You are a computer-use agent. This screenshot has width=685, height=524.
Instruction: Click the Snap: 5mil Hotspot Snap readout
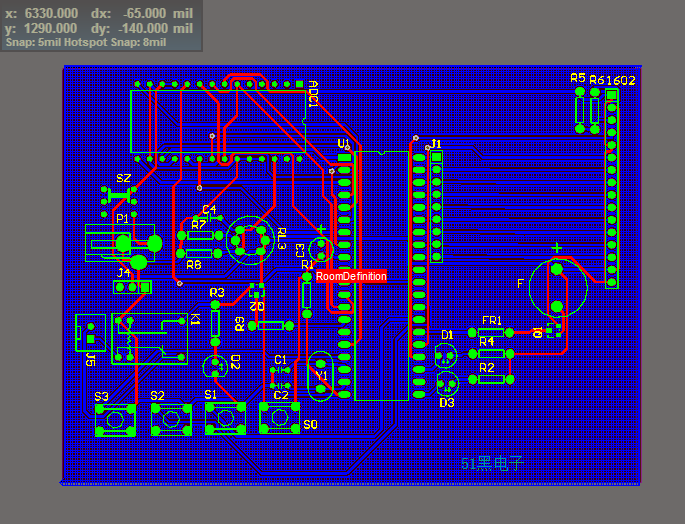[x=86, y=42]
